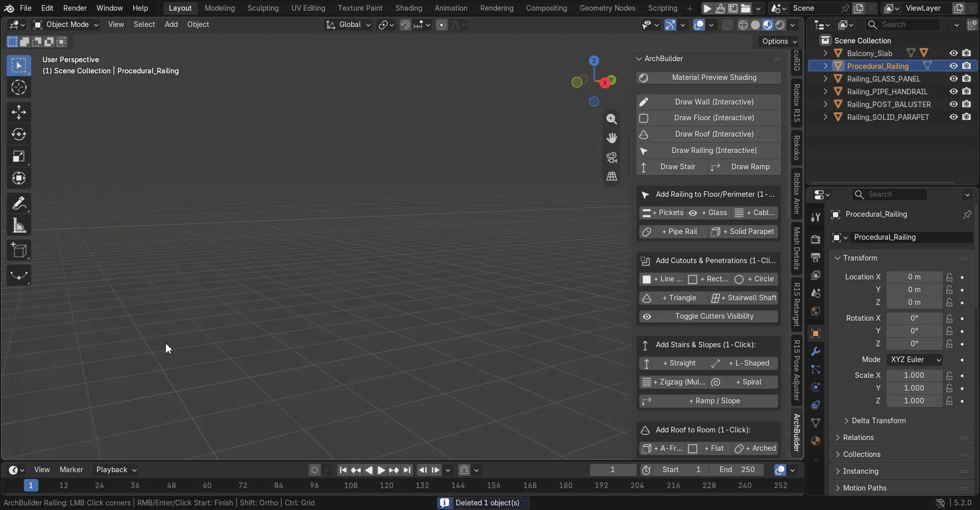This screenshot has height=510, width=980.
Task: Click the + Spiral stairs button
Action: pos(743,382)
